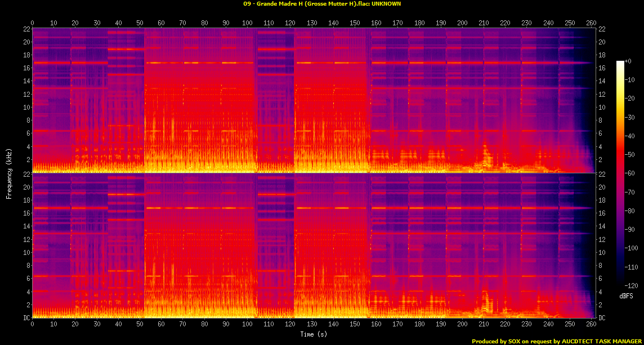
Task: Click the 260 second tick on the bottom time axis
Action: tap(591, 324)
